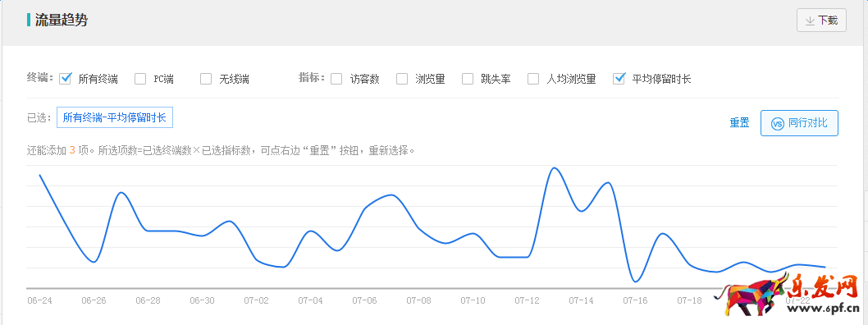This screenshot has width=868, height=325.
Task: Enable the 人均浏览量 metric checkbox
Action: click(x=533, y=79)
